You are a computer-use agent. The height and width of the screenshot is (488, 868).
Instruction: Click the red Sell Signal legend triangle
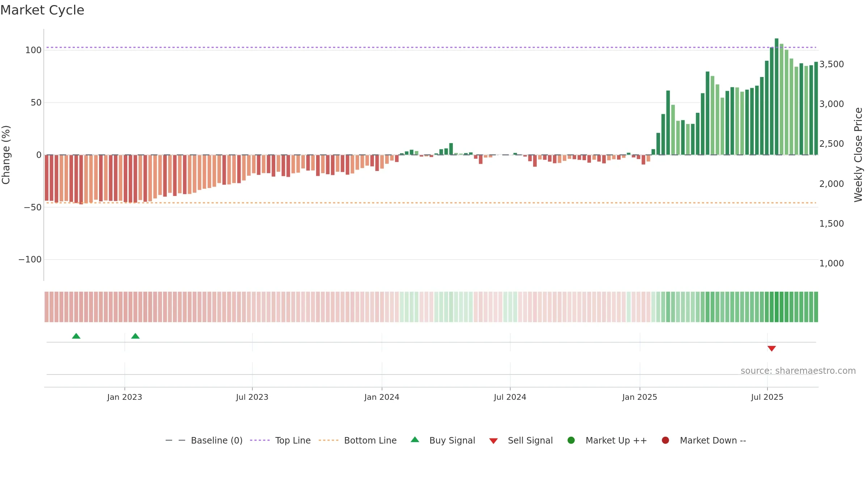[493, 441]
